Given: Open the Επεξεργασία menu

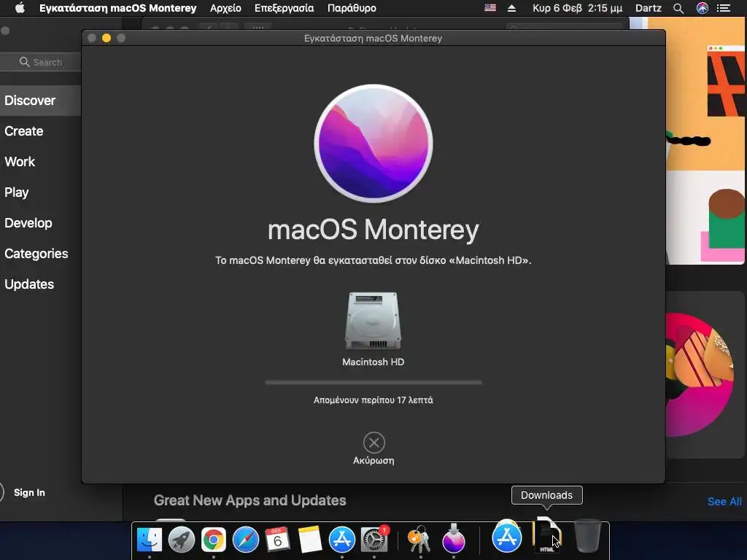Looking at the screenshot, I should click(284, 8).
